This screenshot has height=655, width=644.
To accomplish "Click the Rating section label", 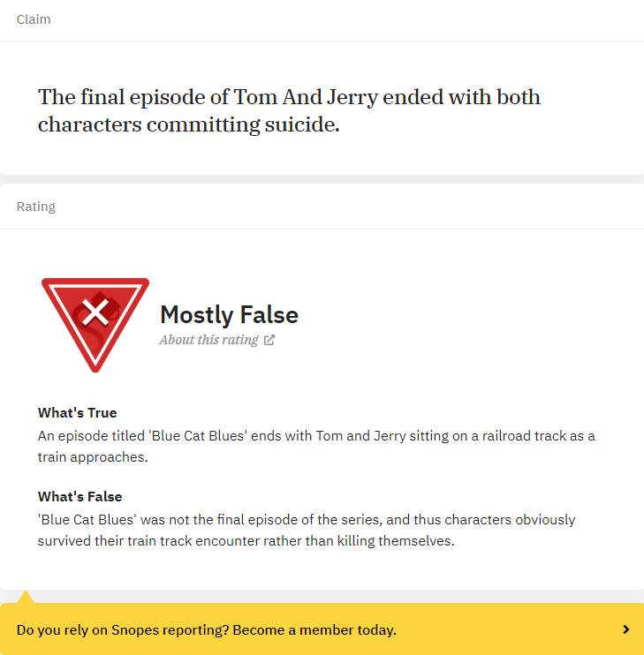I will [x=36, y=207].
